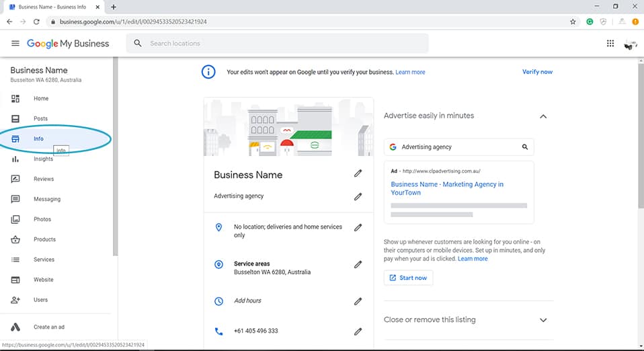Edit the No location address pencil
This screenshot has width=644, height=351.
[x=358, y=228]
